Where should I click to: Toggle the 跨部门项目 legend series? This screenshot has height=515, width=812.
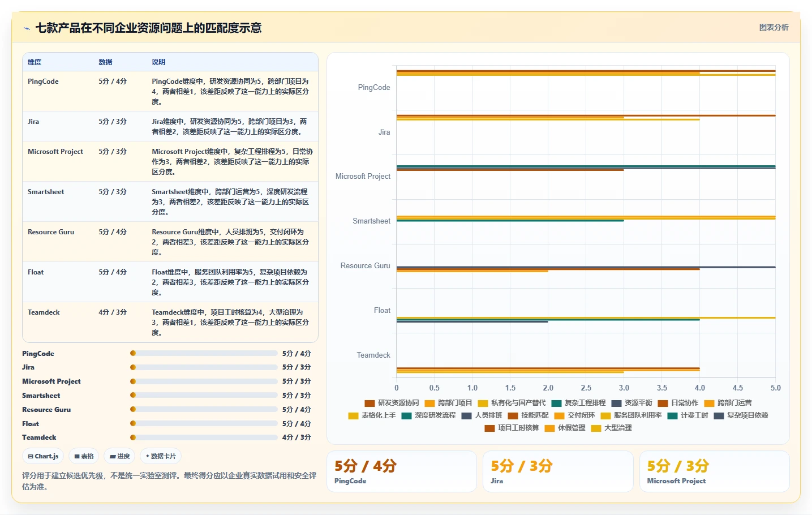click(x=448, y=403)
